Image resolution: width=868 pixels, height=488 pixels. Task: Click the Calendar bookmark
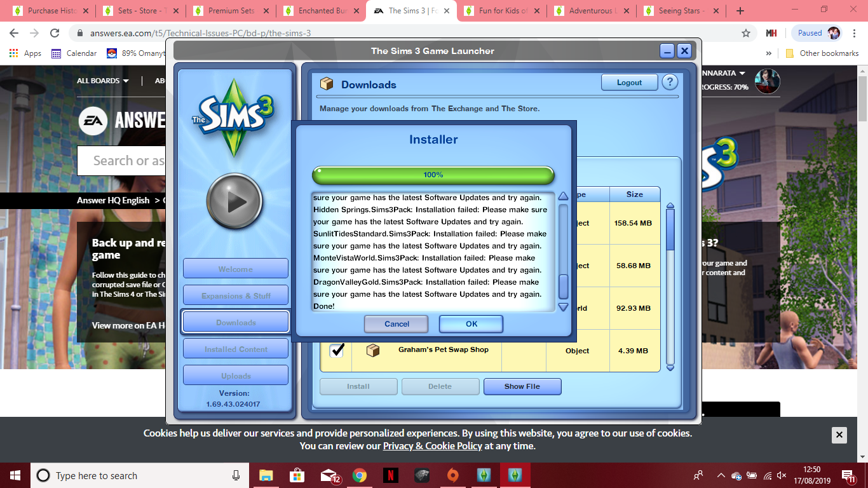click(x=74, y=53)
